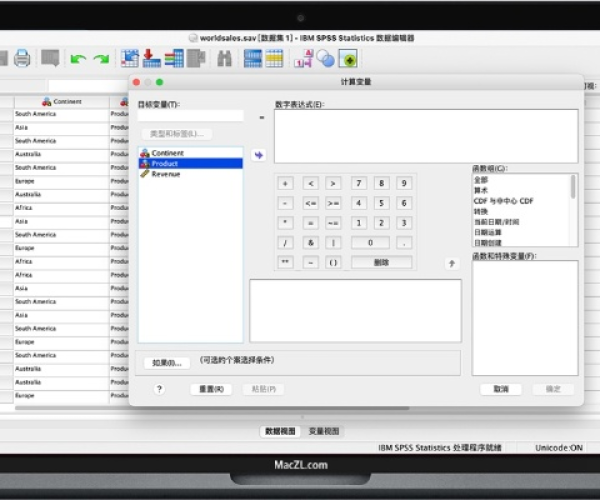Viewport: 600px width, 500px height.
Task: Click the minus operator button
Action: tap(285, 203)
